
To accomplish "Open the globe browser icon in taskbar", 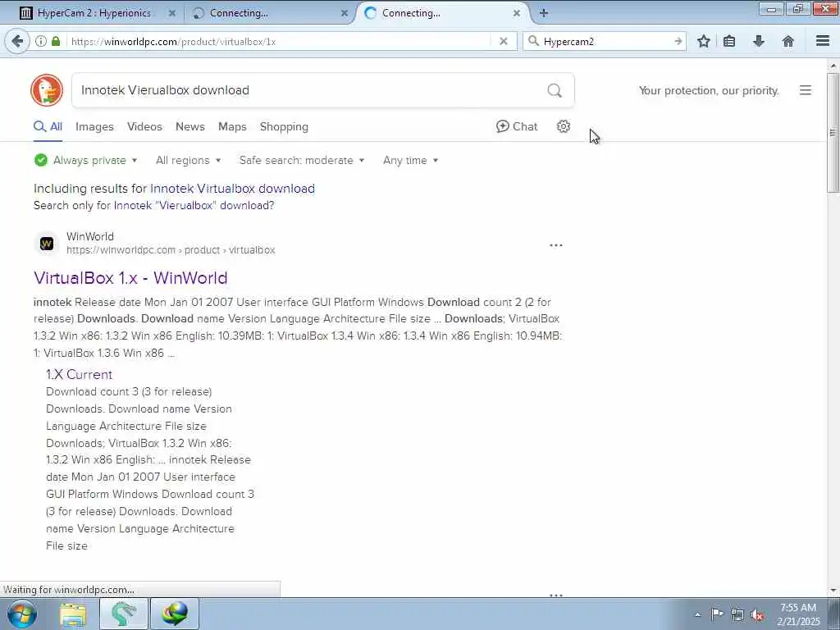I will coord(175,614).
